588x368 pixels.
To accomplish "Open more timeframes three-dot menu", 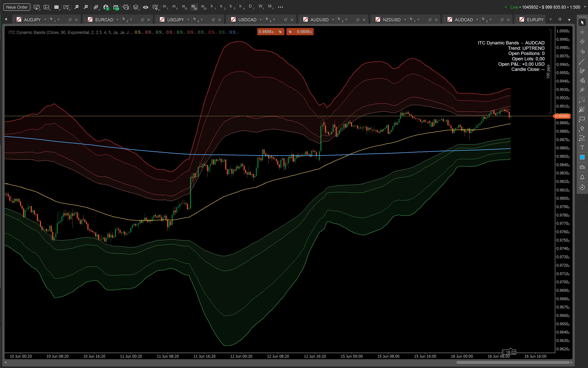I will coord(280,7).
